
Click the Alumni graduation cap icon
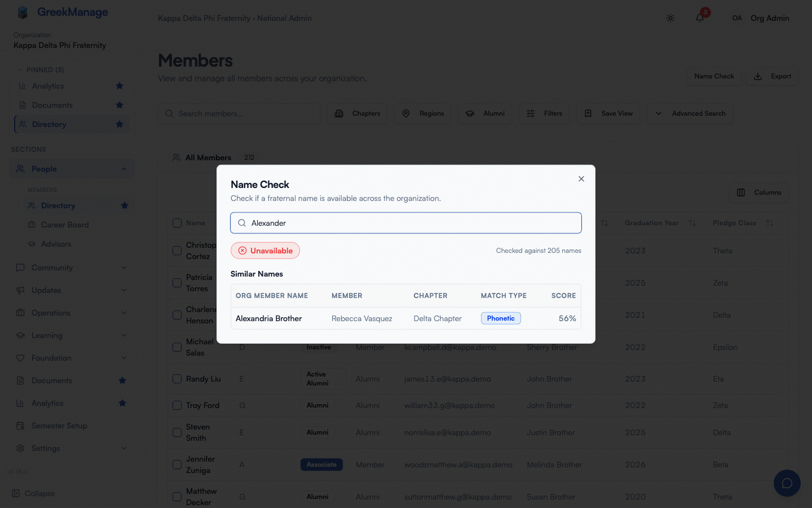[470, 113]
